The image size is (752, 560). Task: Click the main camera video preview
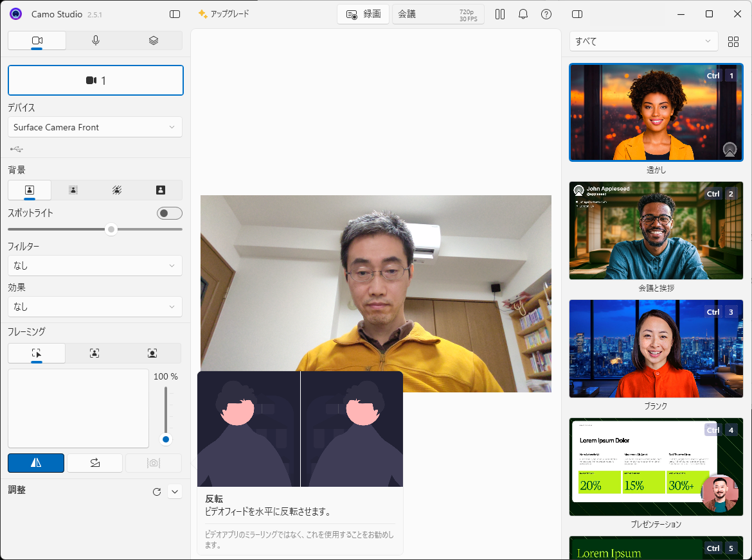(x=376, y=293)
